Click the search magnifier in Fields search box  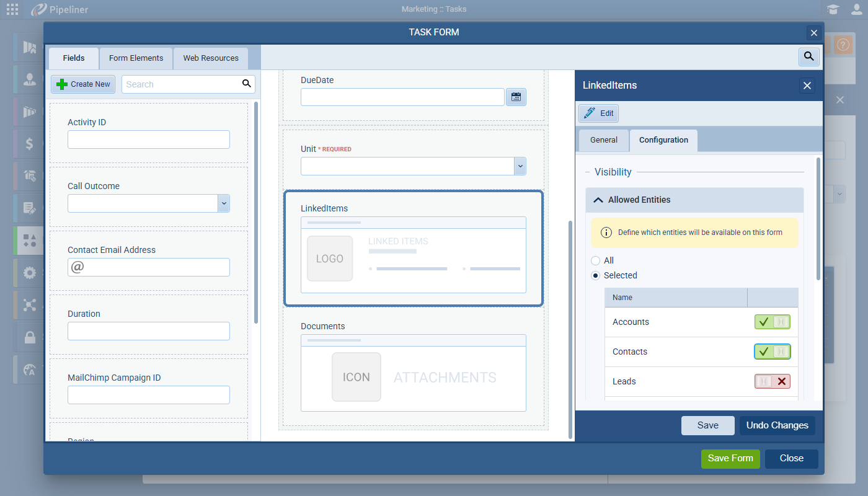click(x=246, y=84)
